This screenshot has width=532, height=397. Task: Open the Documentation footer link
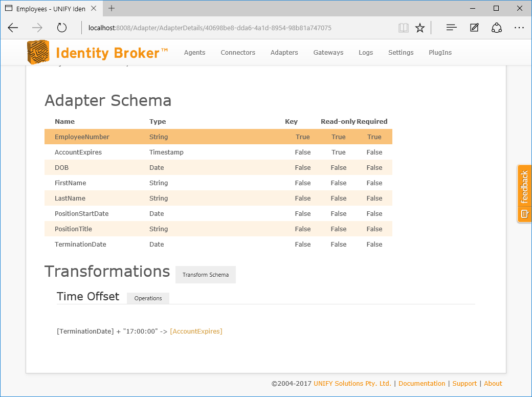[x=422, y=383]
